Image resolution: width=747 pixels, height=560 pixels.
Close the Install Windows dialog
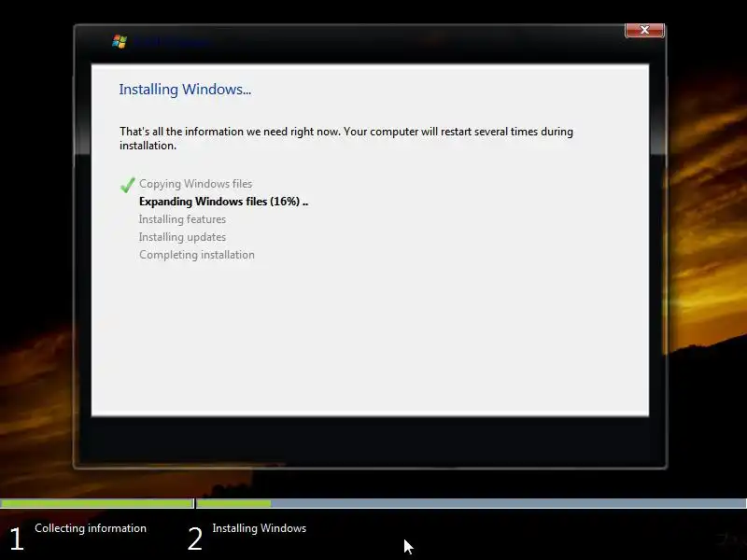[644, 30]
